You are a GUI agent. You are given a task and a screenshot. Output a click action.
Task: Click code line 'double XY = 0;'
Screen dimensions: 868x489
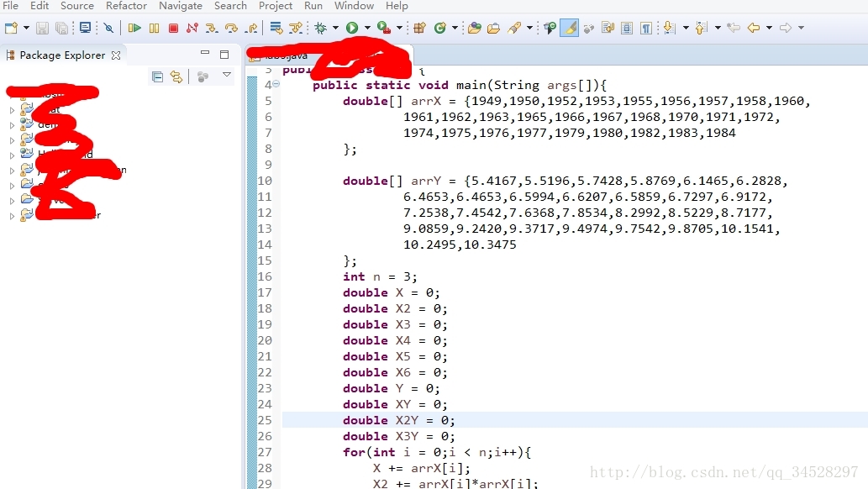click(x=395, y=404)
